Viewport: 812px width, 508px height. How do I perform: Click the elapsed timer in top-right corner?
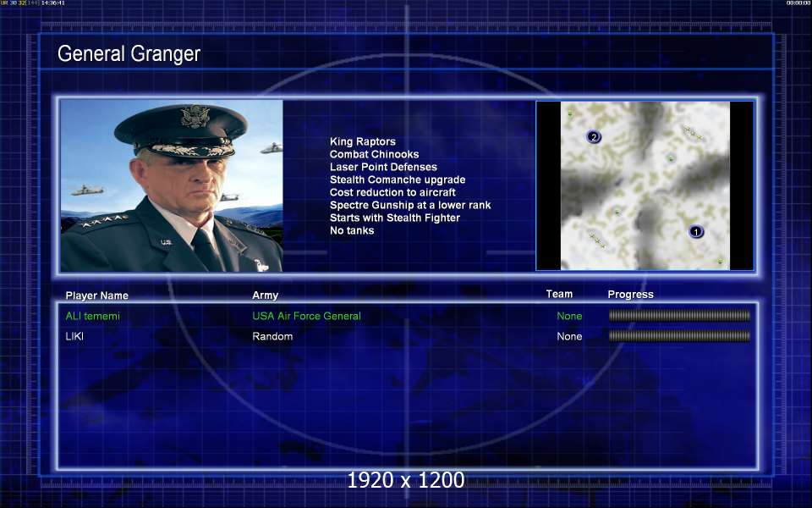click(798, 3)
